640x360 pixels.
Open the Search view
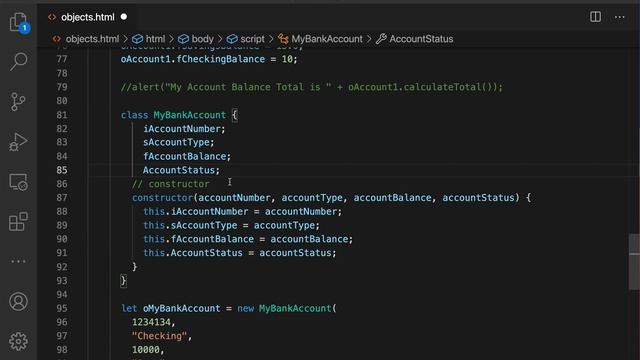point(18,61)
